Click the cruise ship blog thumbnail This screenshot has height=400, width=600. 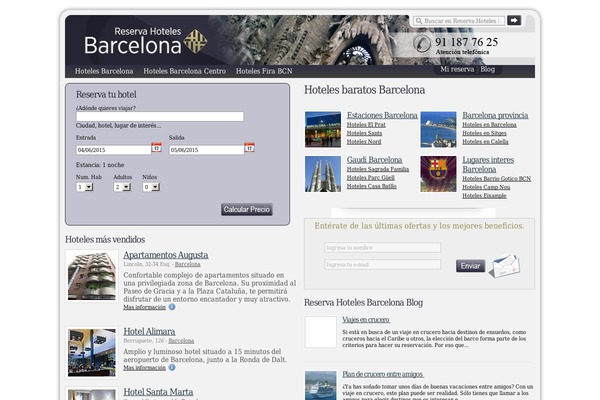pyautogui.click(x=321, y=385)
